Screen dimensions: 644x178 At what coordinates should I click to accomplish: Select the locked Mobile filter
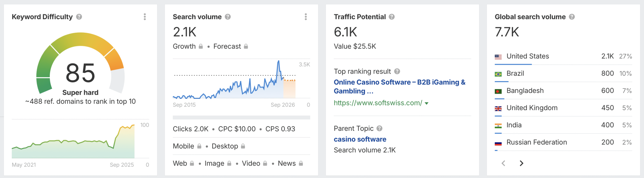pyautogui.click(x=187, y=146)
